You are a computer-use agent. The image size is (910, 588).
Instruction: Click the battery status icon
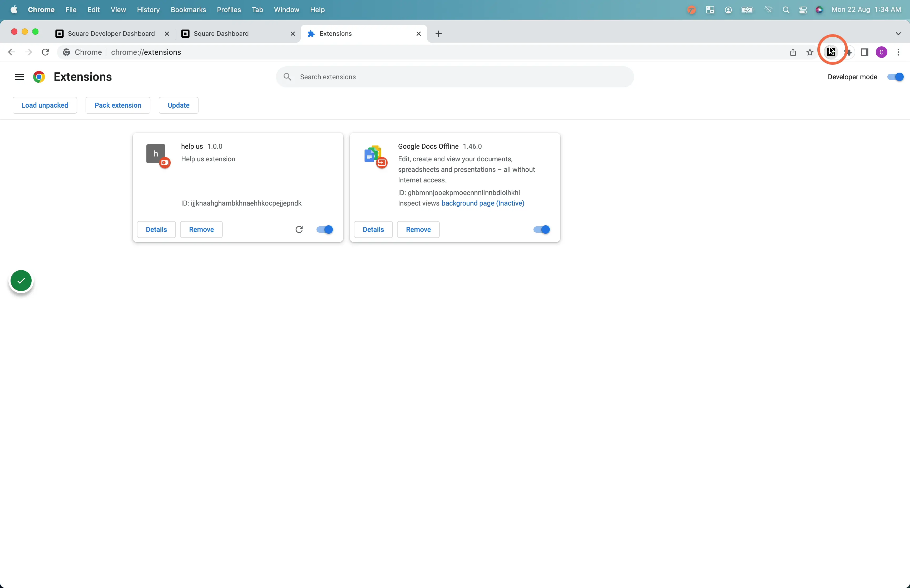(x=747, y=10)
